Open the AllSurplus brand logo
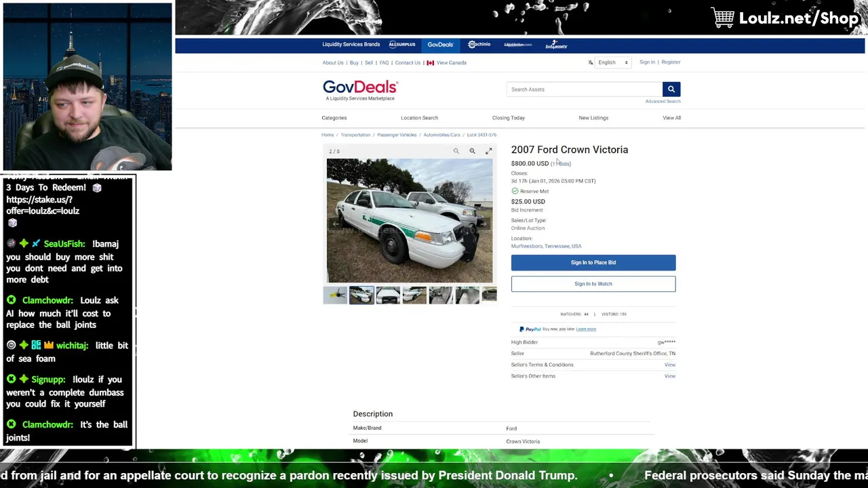This screenshot has height=488, width=868. [402, 45]
